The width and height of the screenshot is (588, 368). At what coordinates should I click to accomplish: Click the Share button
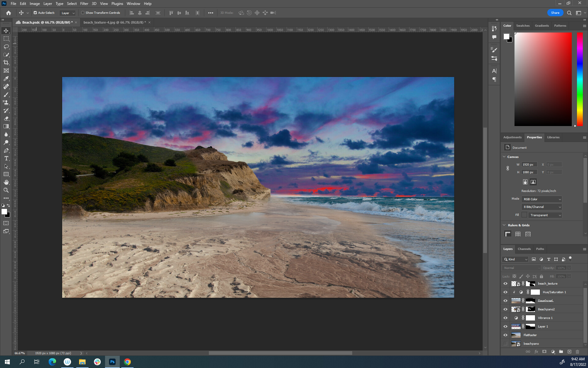pos(555,13)
